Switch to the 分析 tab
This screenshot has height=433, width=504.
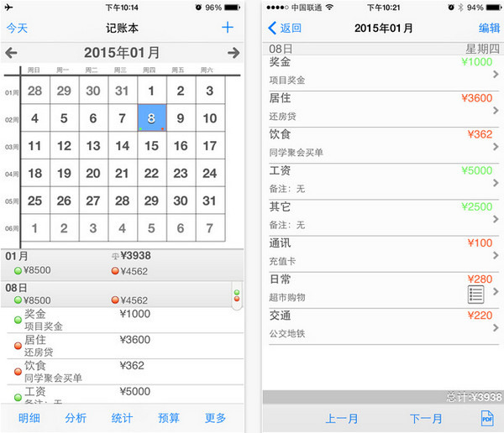point(76,418)
